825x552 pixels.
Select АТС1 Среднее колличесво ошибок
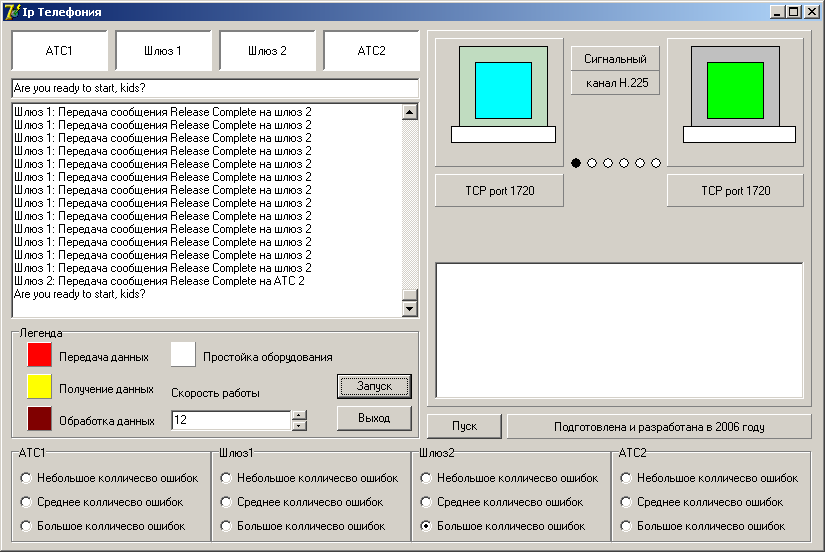102,502
